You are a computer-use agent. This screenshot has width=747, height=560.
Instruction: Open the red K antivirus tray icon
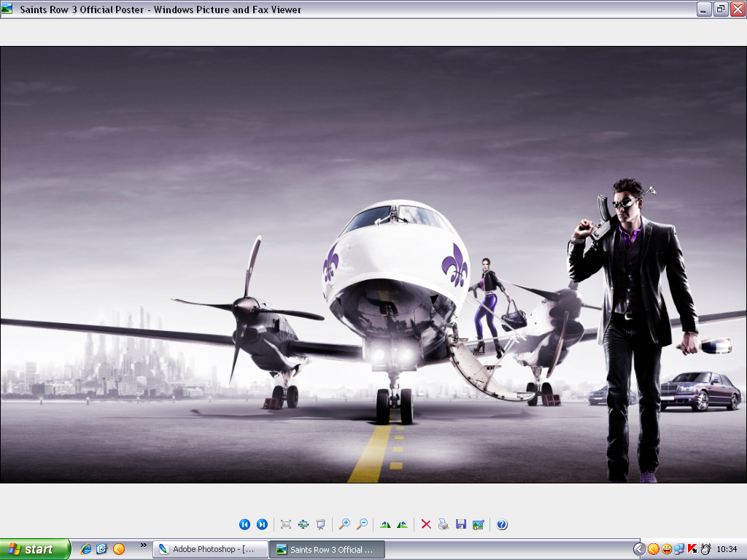692,549
